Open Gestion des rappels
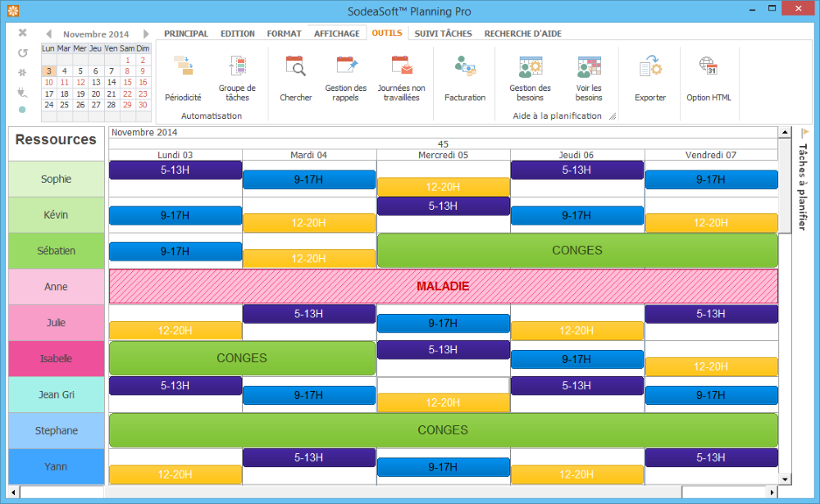 345,79
